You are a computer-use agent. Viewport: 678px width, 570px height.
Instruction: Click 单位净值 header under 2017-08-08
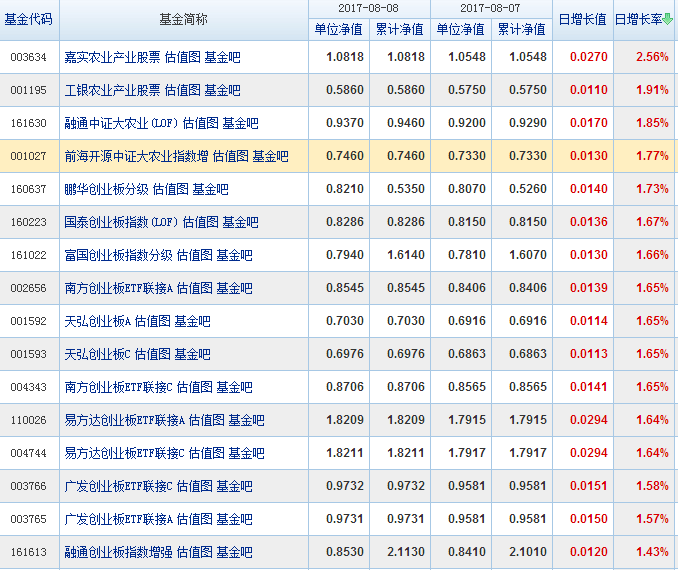tap(339, 29)
